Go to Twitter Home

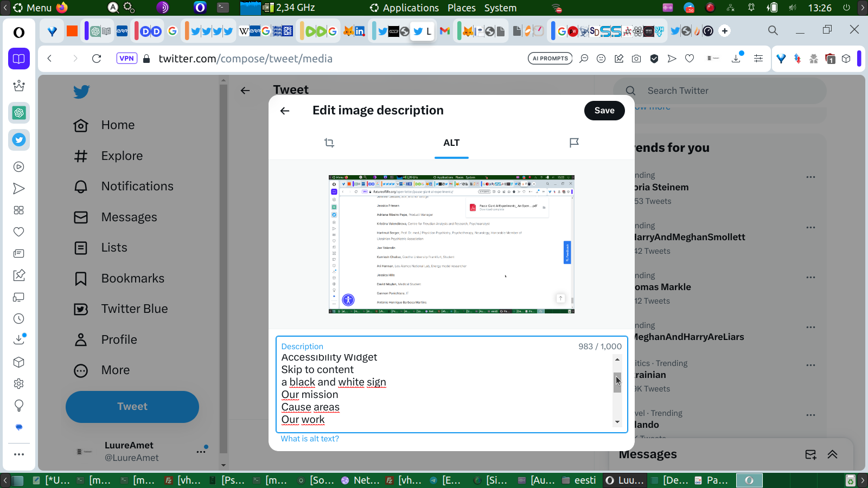pos(104,125)
